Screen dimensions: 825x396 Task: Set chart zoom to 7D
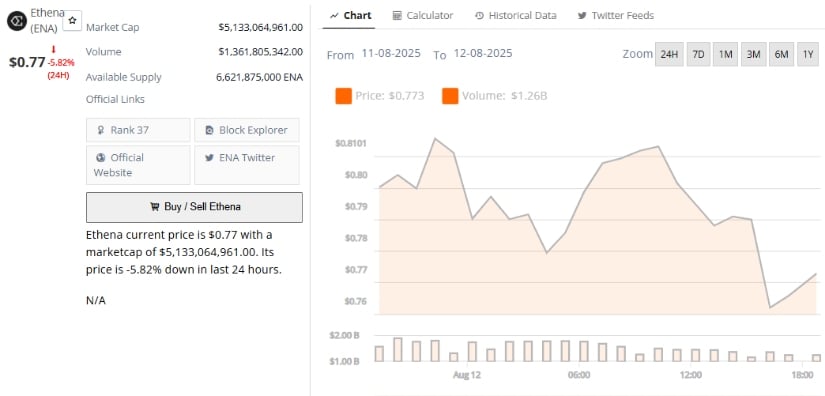698,54
